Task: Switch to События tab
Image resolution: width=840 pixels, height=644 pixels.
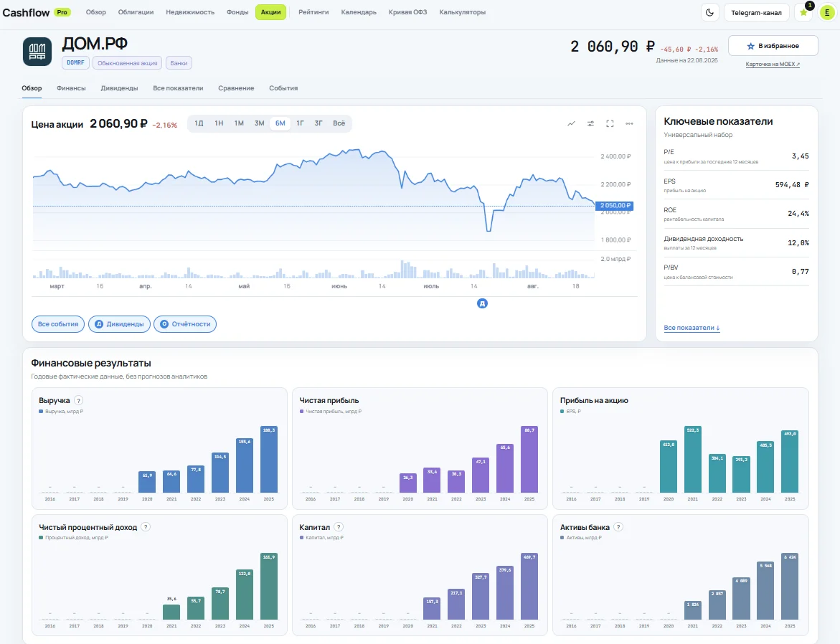Action: [283, 88]
